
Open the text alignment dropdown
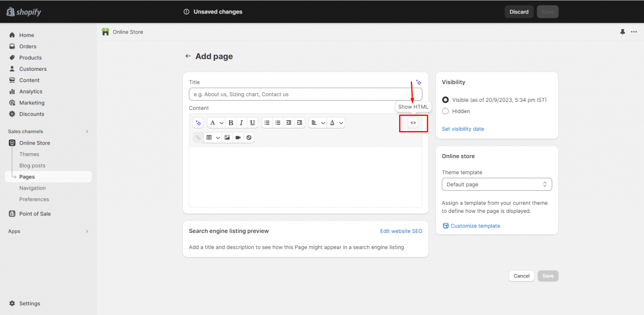(317, 122)
